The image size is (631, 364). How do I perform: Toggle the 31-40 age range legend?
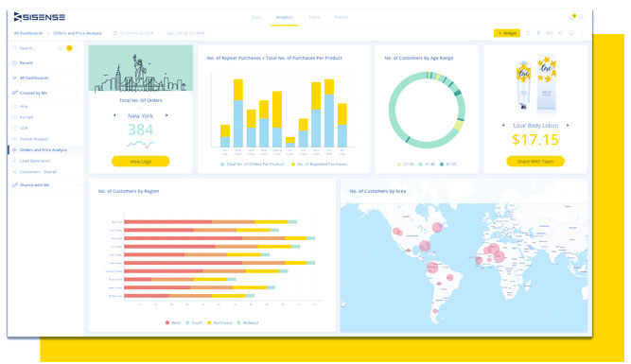tap(427, 165)
